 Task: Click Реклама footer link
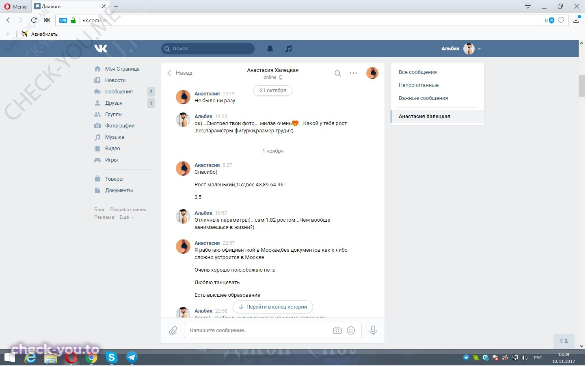point(104,218)
